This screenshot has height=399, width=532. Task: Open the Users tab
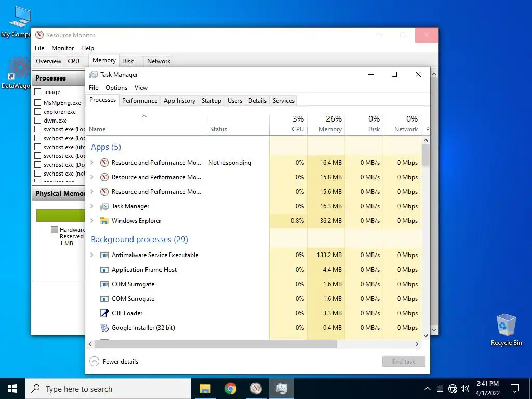click(235, 100)
